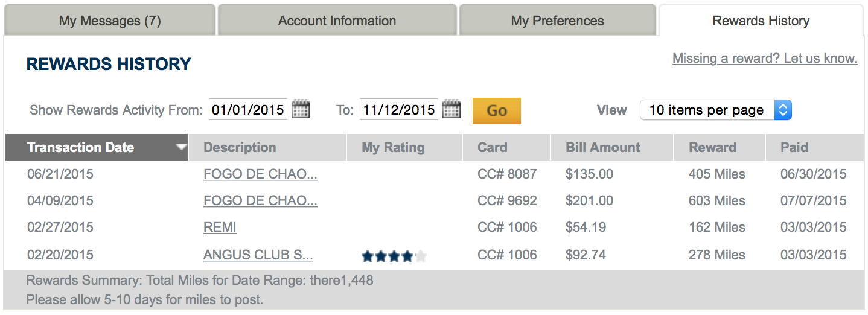Click the From date input field

(248, 110)
